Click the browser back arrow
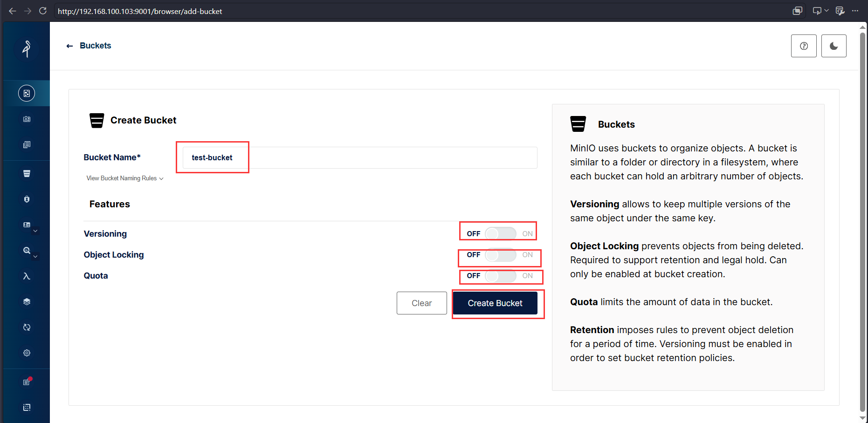The image size is (868, 423). point(13,11)
